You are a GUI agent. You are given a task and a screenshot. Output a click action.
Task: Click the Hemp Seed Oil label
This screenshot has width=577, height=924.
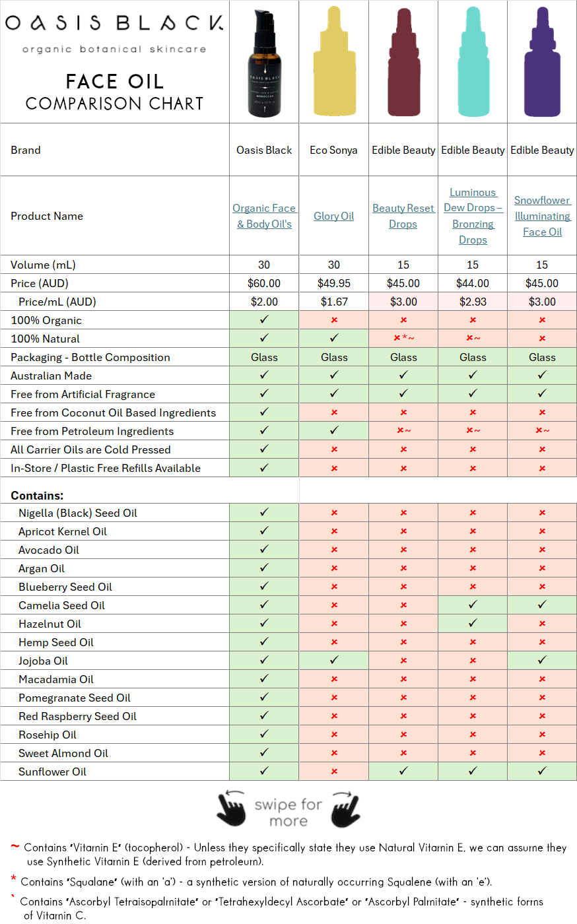[x=56, y=642]
